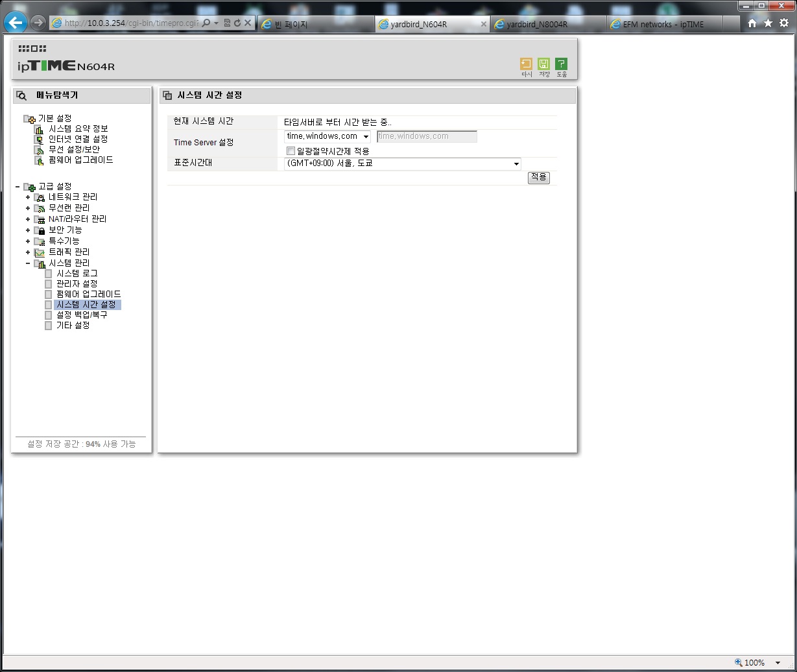Open 인터넷 연결 설정 menu entry
The image size is (797, 672).
click(x=78, y=139)
